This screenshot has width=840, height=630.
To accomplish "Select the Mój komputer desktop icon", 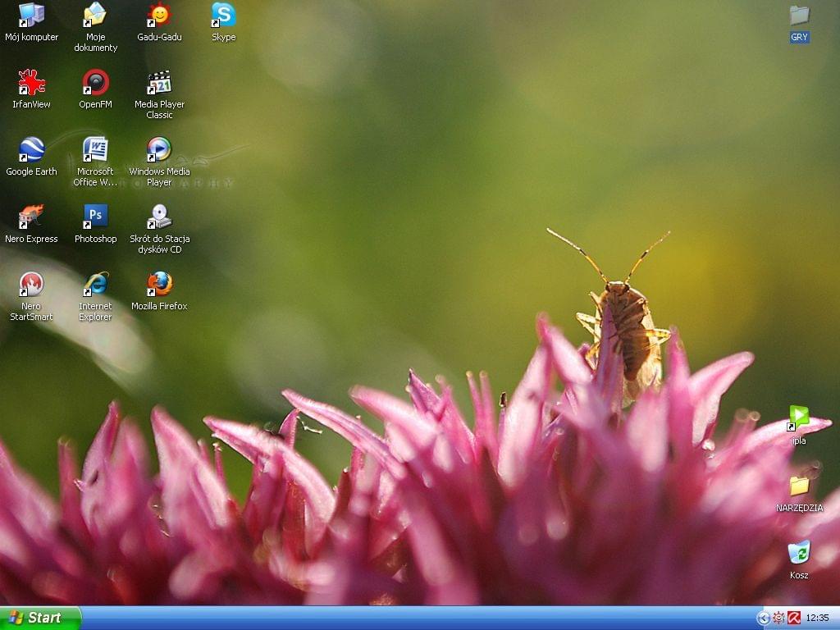I will coord(32,15).
